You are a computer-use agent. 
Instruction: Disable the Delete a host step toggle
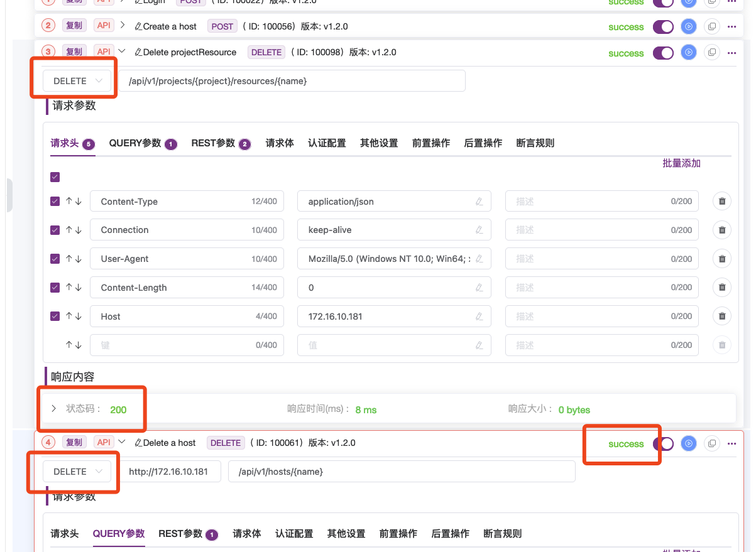(x=663, y=443)
